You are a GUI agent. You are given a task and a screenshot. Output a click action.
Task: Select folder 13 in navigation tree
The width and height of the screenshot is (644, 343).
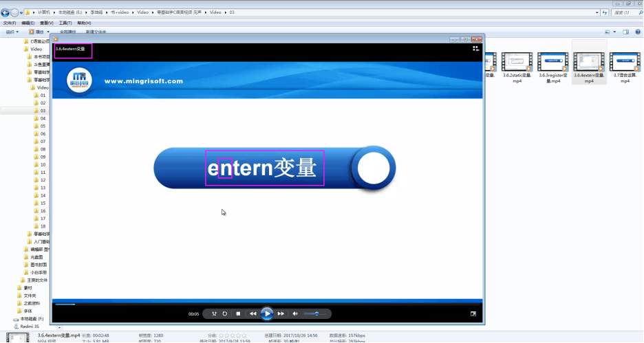point(43,188)
